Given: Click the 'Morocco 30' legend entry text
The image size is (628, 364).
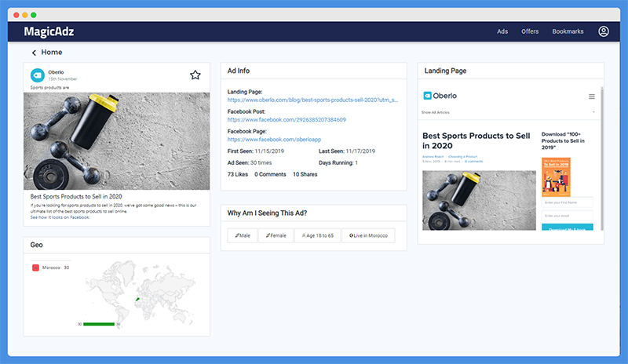Looking at the screenshot, I should click(x=56, y=268).
